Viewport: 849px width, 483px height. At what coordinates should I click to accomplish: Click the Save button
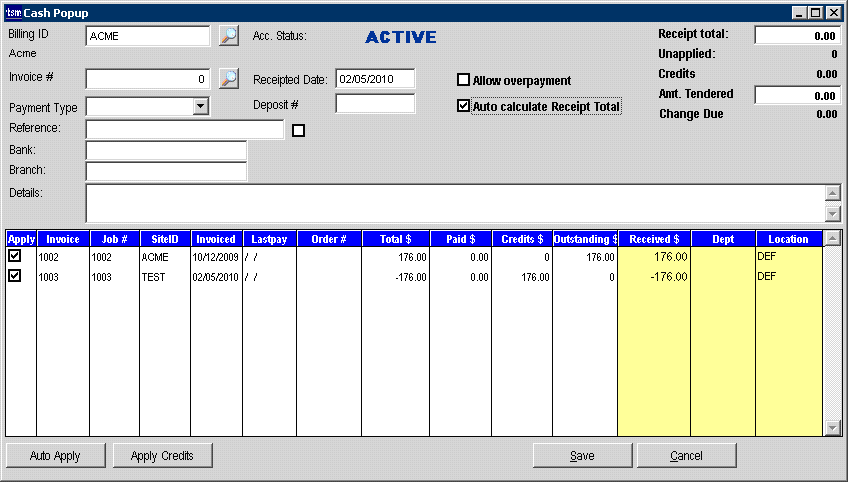click(x=582, y=456)
